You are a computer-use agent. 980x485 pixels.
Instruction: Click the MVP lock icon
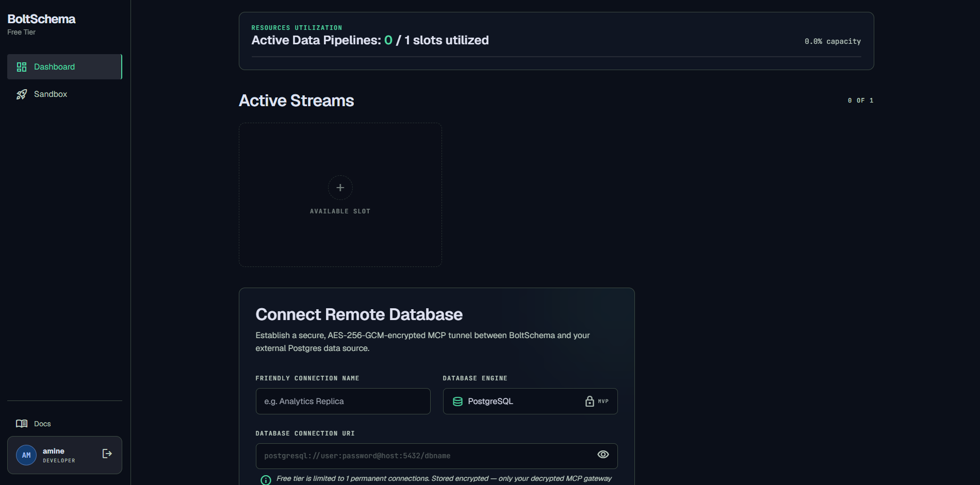pos(590,401)
